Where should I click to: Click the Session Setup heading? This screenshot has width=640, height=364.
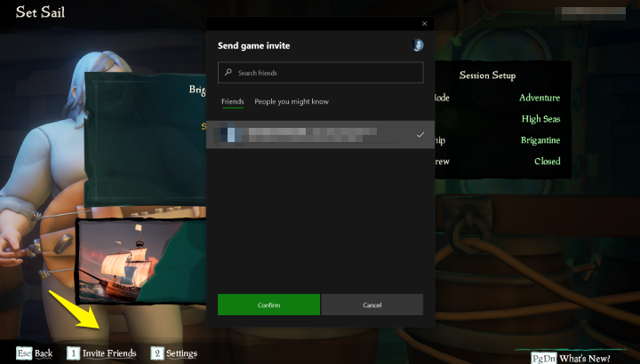click(x=487, y=75)
